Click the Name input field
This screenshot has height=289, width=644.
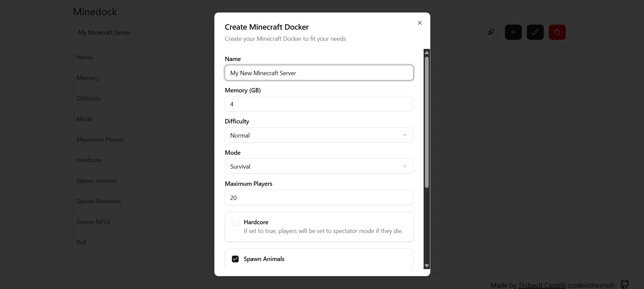click(319, 73)
